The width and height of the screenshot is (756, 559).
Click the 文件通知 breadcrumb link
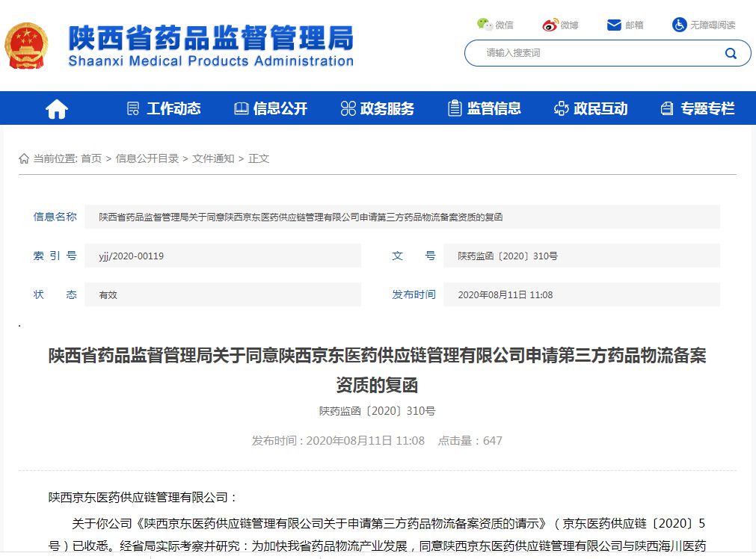(x=213, y=158)
